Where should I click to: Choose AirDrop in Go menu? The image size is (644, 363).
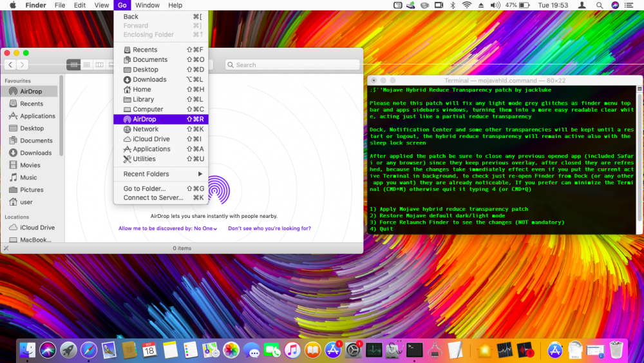[x=161, y=119]
